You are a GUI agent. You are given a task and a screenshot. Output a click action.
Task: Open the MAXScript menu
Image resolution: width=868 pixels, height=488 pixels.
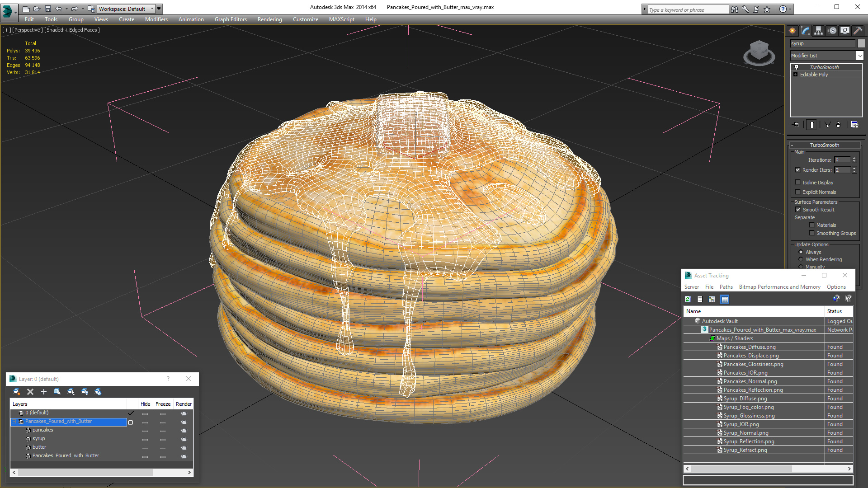point(341,19)
